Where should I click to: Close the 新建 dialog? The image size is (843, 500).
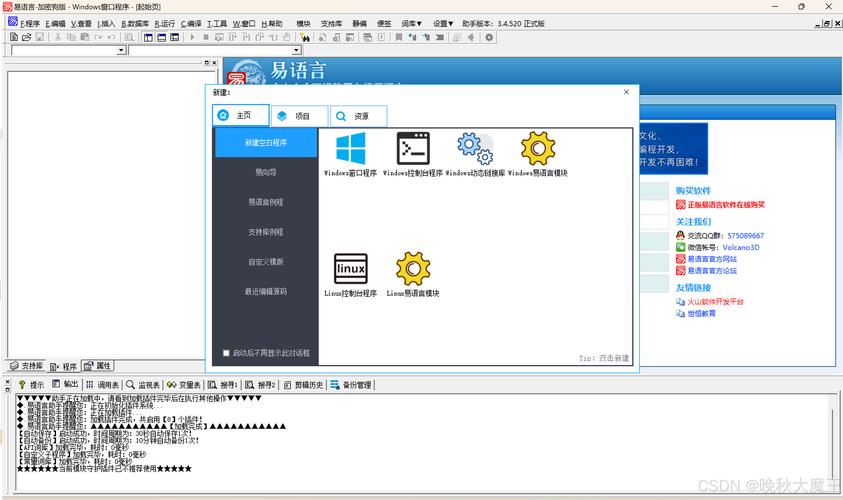click(626, 92)
